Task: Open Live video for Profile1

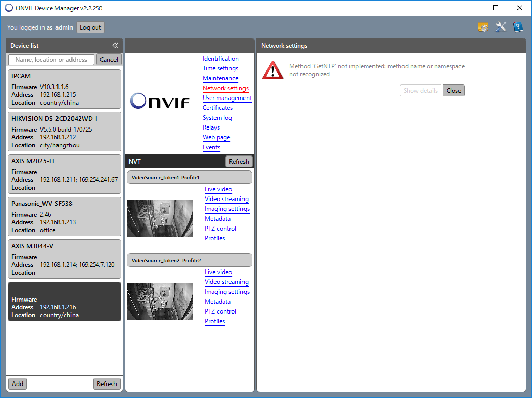Action: point(218,189)
